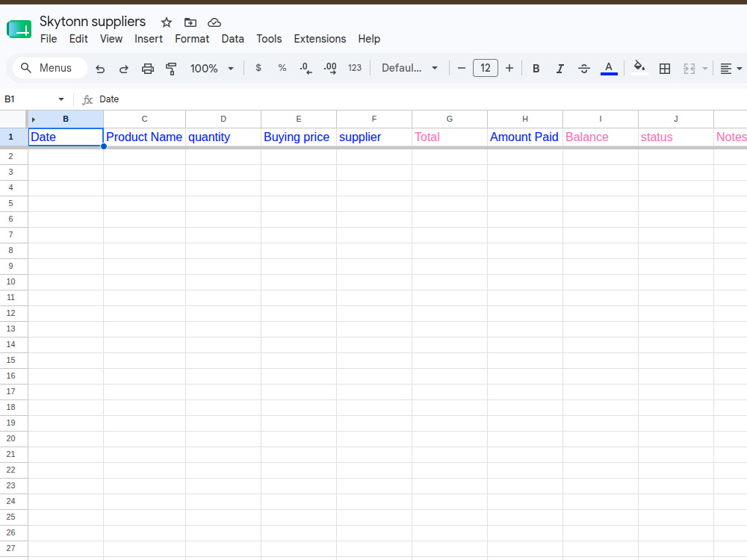747x560 pixels.
Task: Open the Insert menu
Action: click(148, 39)
